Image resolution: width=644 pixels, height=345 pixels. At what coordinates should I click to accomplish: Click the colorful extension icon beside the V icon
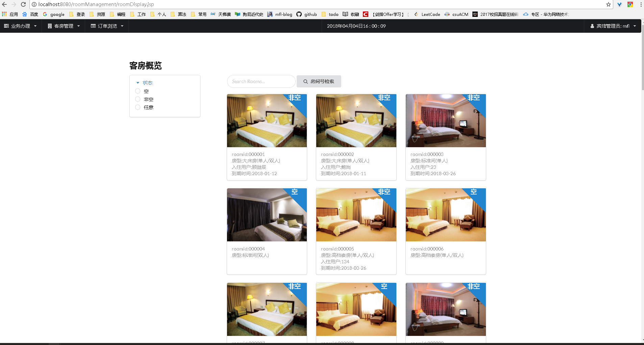630,4
